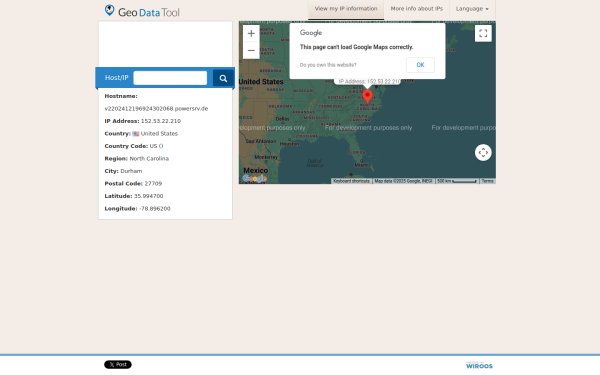
Task: Click the North Carolina region value
Action: (149, 159)
